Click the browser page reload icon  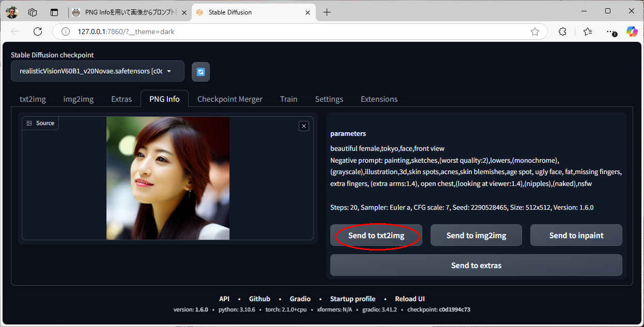pos(38,32)
